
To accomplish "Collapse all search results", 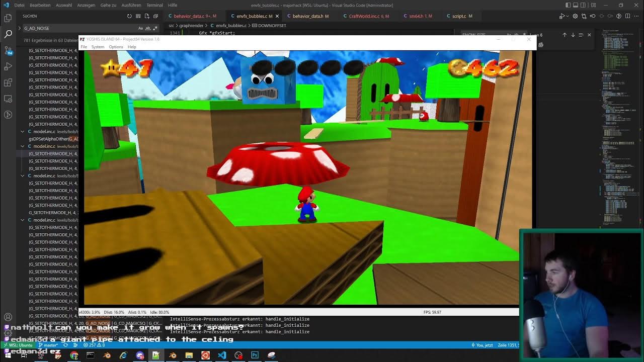I will pos(155,16).
